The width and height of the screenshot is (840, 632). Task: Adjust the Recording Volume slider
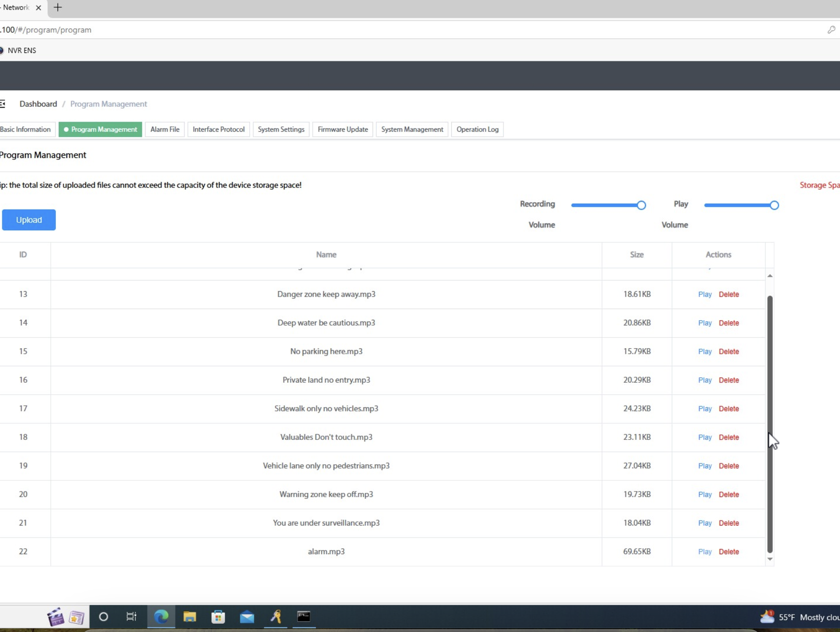click(x=608, y=205)
